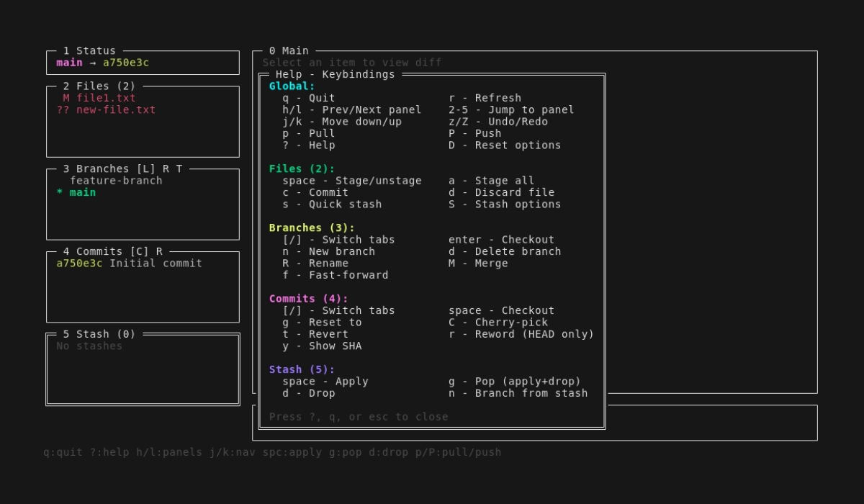Select the active main branch entry
This screenshot has width=864, height=504.
tap(78, 192)
